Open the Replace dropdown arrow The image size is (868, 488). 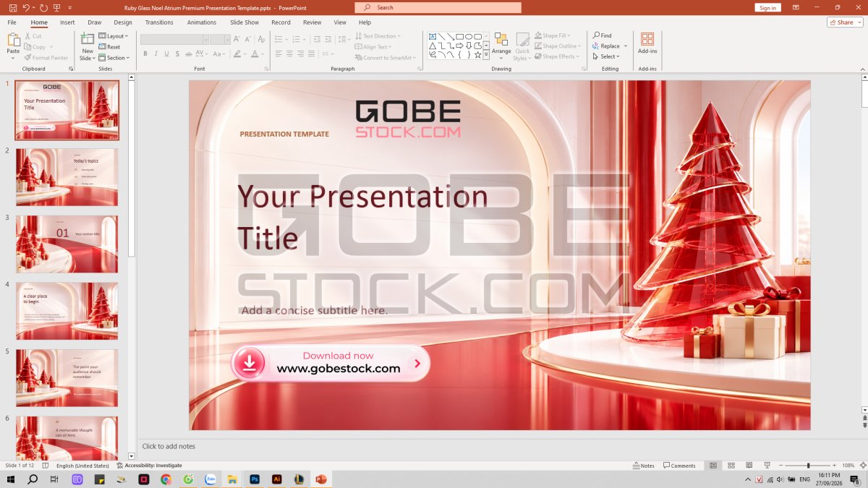pyautogui.click(x=626, y=46)
